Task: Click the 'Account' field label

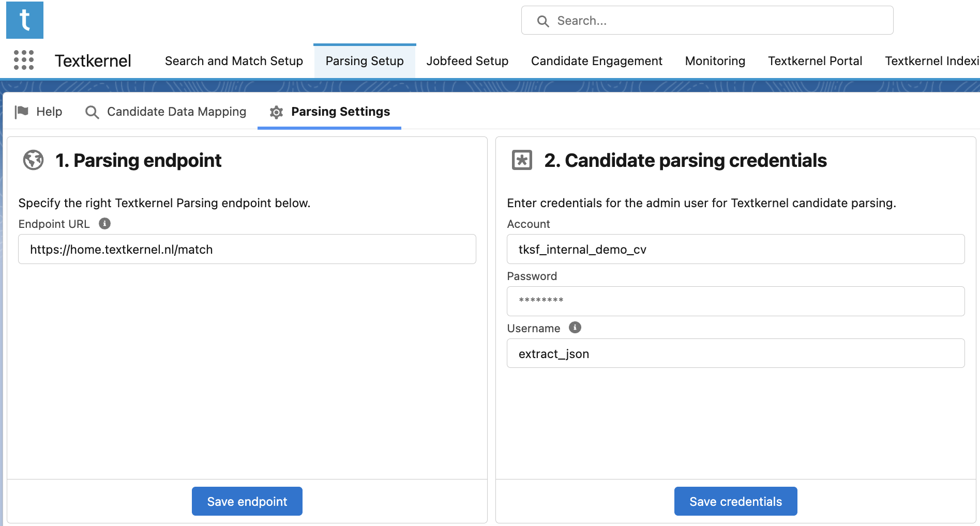Action: 528,224
